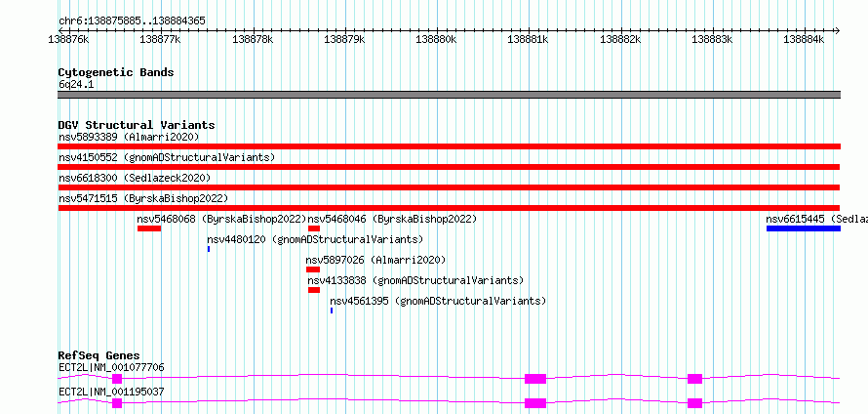Click the DGV Structural Variants track title
Image resolution: width=868 pixels, height=414 pixels.
(137, 125)
